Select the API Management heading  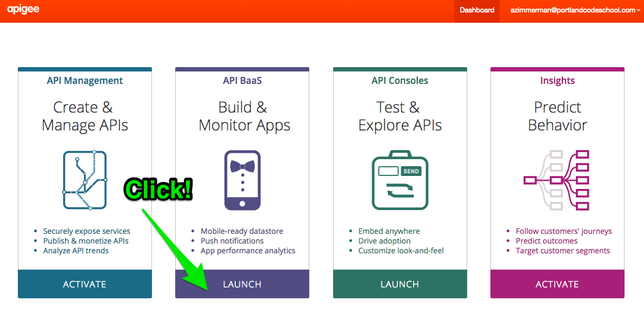(x=84, y=81)
